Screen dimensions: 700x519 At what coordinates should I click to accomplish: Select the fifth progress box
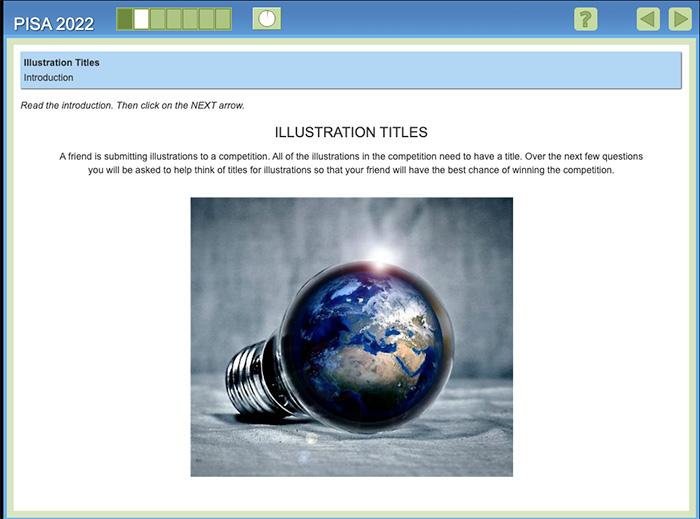point(190,18)
